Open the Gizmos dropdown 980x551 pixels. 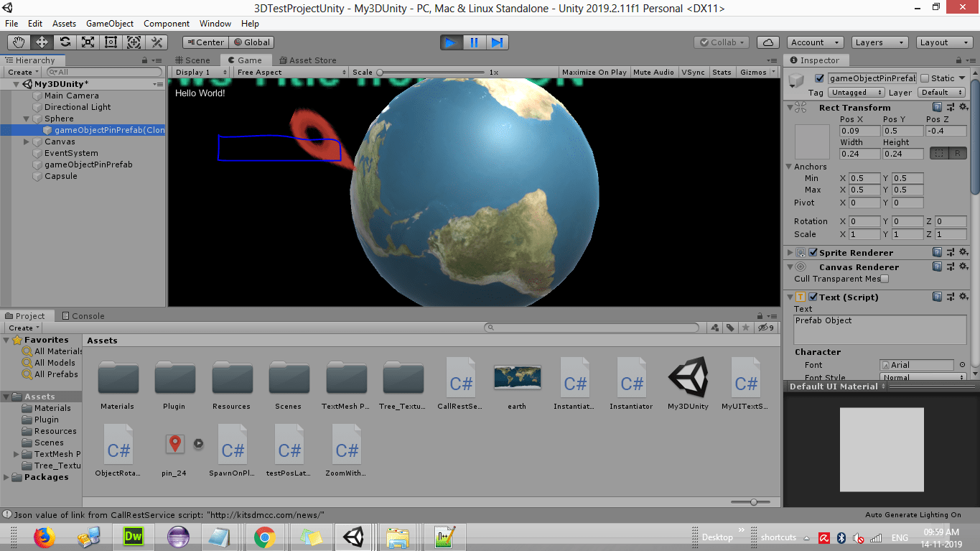pos(757,72)
